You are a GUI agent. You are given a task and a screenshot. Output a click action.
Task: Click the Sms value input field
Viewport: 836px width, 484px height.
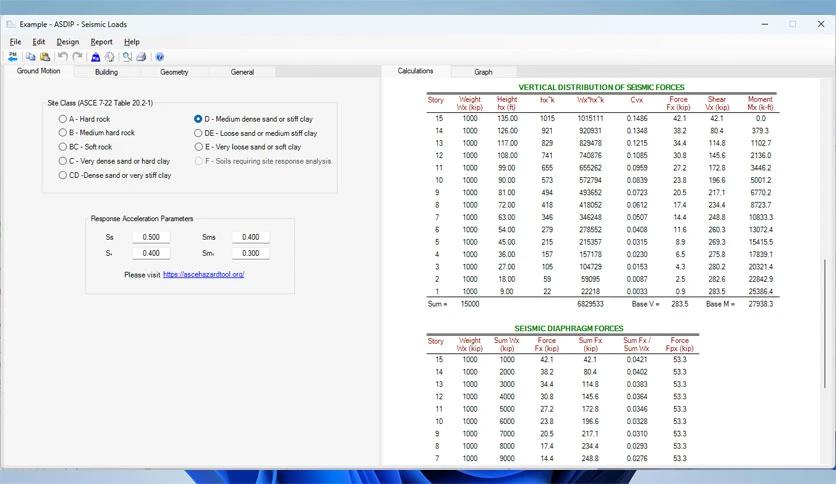pyautogui.click(x=250, y=237)
